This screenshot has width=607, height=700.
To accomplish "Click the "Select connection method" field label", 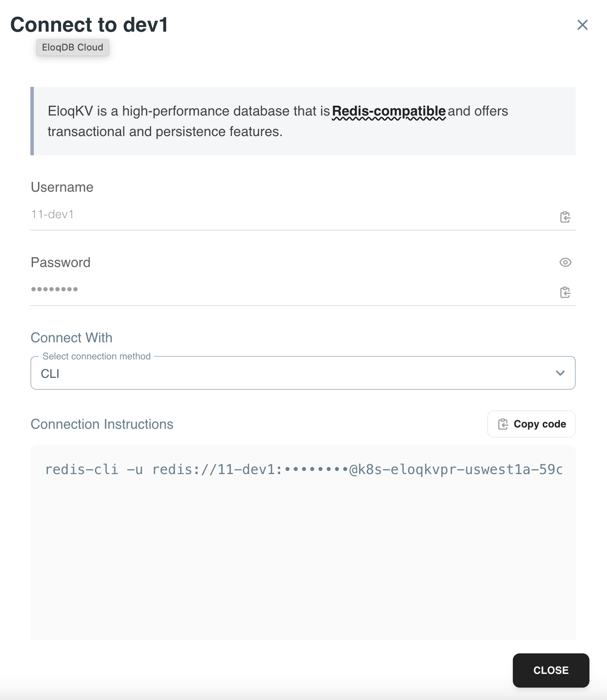I will click(x=97, y=356).
